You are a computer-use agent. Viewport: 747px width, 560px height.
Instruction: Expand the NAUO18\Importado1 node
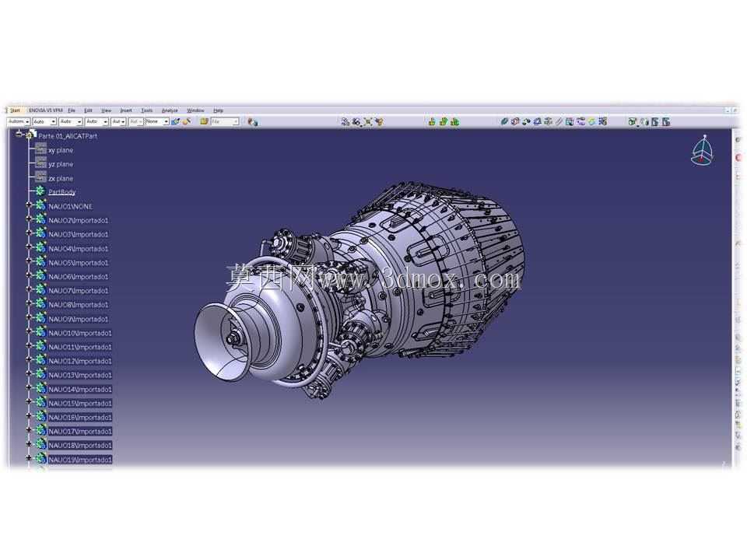(29, 444)
